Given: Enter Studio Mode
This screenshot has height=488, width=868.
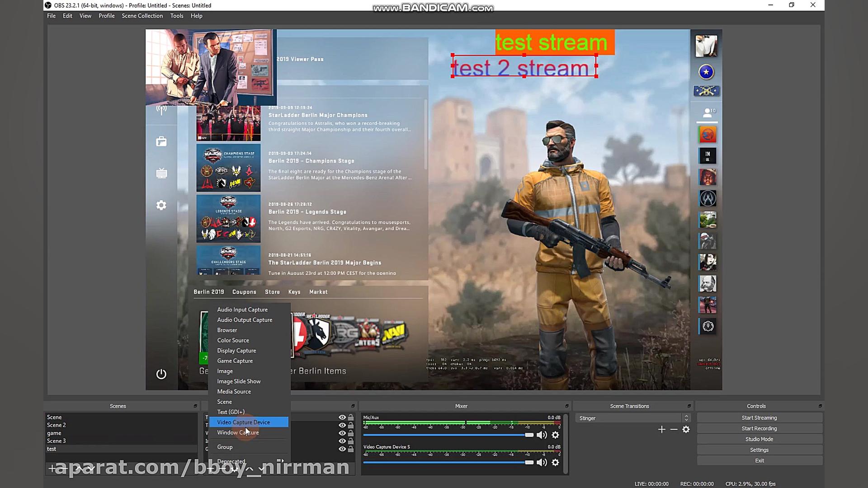Looking at the screenshot, I should click(x=759, y=439).
